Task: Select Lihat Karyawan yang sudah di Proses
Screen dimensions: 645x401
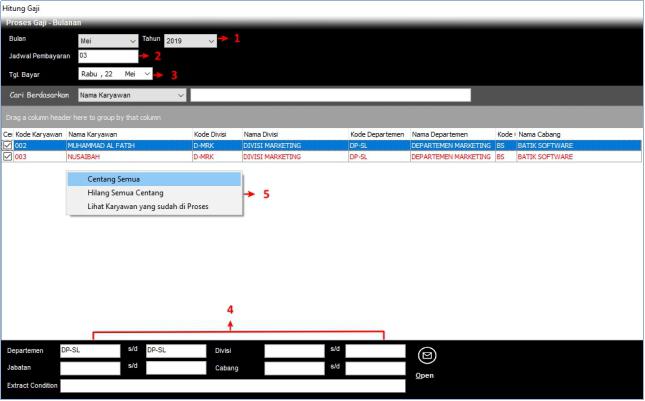Action: 153,207
